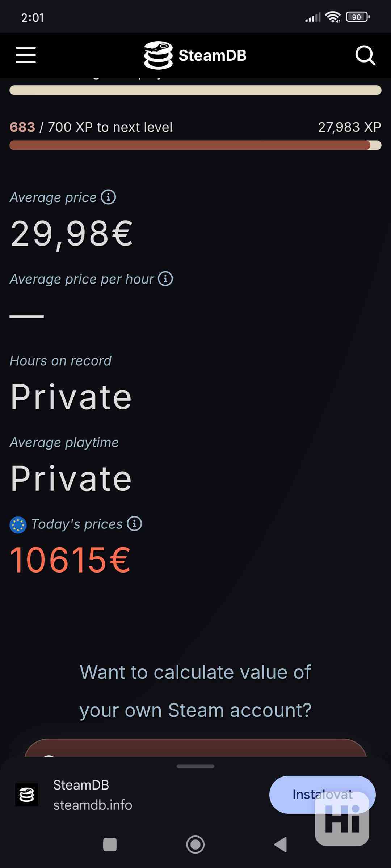This screenshot has height=868, width=391.
Task: Tap the SteamDB app icon in install banner
Action: pyautogui.click(x=26, y=795)
